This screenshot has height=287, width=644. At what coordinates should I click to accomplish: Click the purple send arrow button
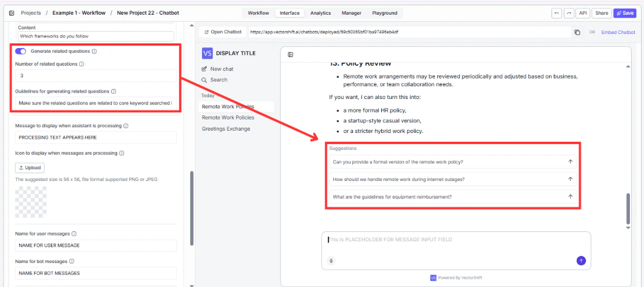[x=581, y=260]
